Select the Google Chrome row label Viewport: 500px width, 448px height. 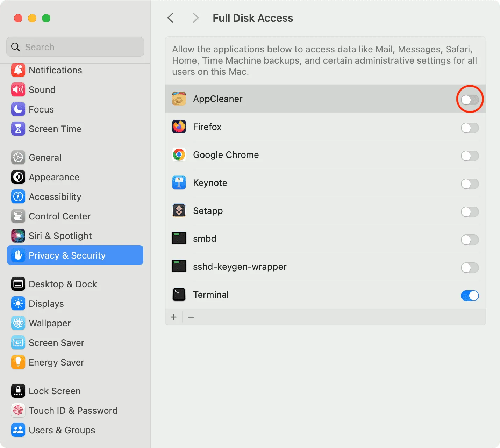point(226,155)
